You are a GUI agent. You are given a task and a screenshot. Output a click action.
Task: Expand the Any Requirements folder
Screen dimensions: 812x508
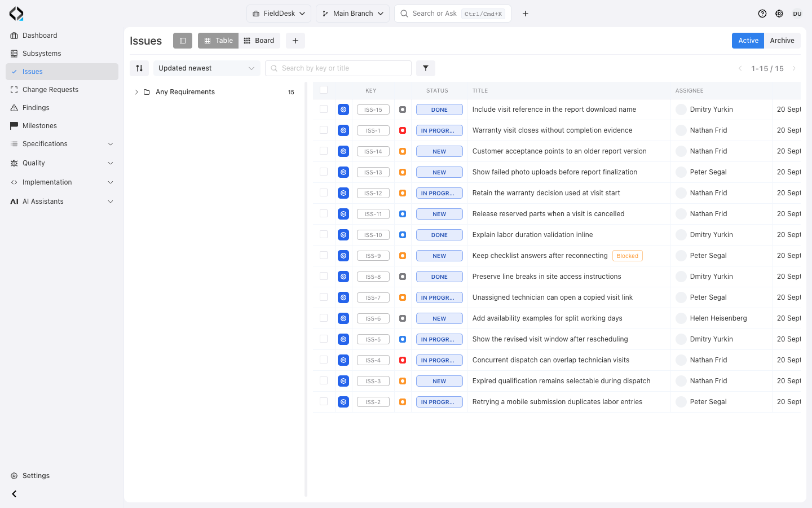(136, 92)
